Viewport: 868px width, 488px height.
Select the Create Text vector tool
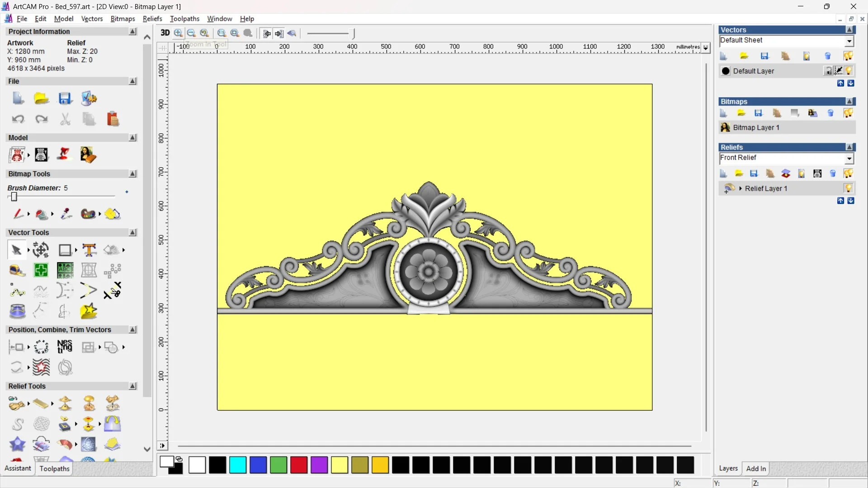coord(89,250)
